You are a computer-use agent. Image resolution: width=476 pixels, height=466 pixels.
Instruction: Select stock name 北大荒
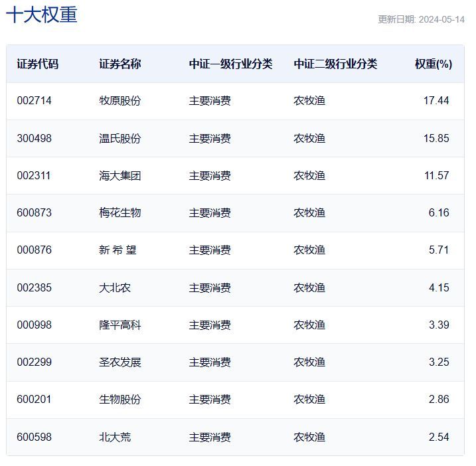point(115,437)
